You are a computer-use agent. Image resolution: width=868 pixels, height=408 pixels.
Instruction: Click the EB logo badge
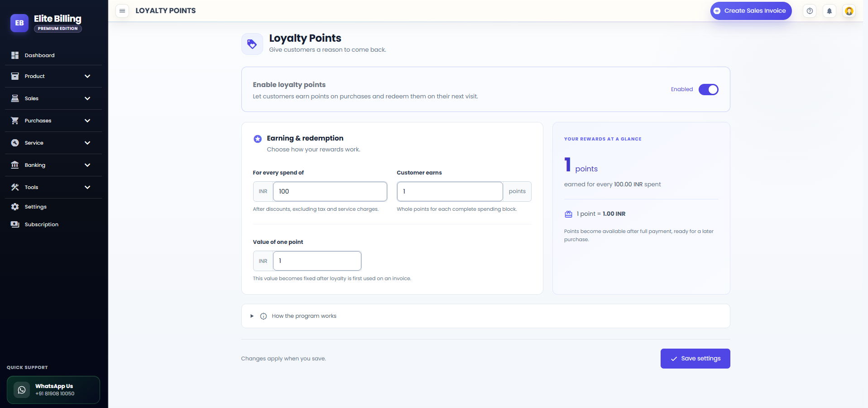19,23
